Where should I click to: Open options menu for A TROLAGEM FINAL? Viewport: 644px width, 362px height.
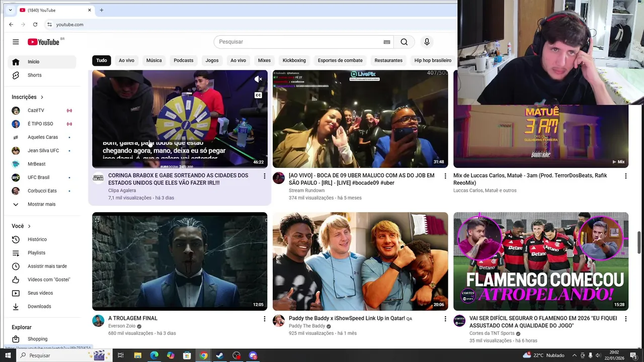264,319
